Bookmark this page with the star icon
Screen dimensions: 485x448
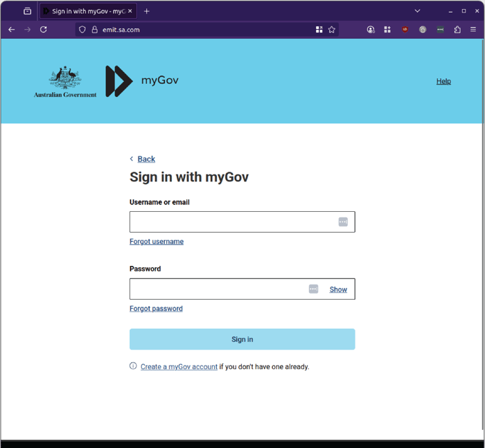click(x=332, y=30)
